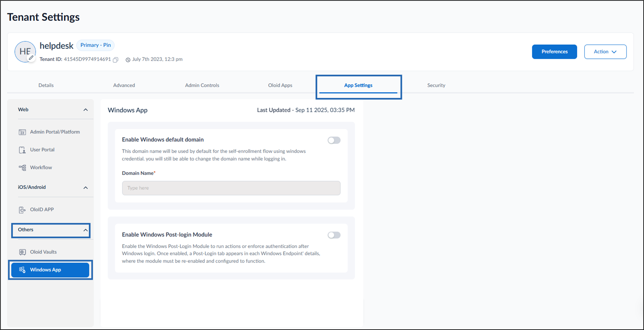Click the Domain Name input field

(x=231, y=188)
